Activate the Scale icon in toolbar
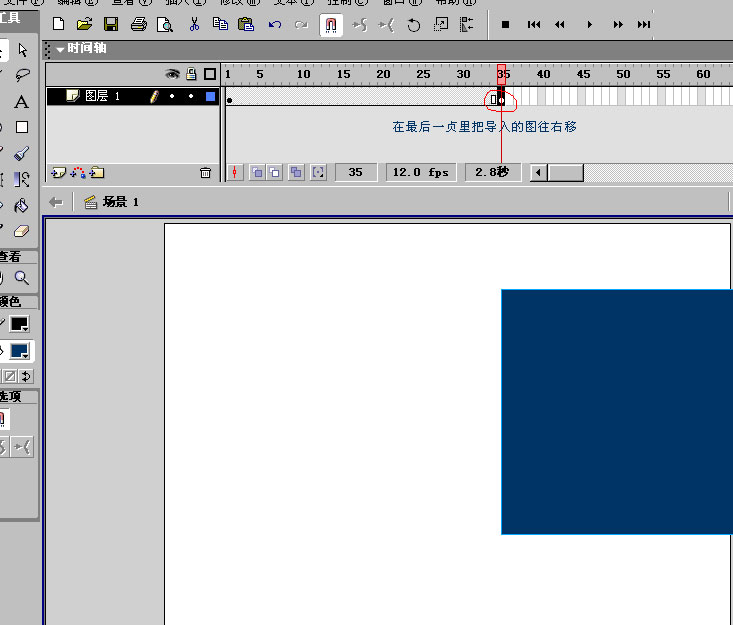The image size is (733, 625). [440, 24]
